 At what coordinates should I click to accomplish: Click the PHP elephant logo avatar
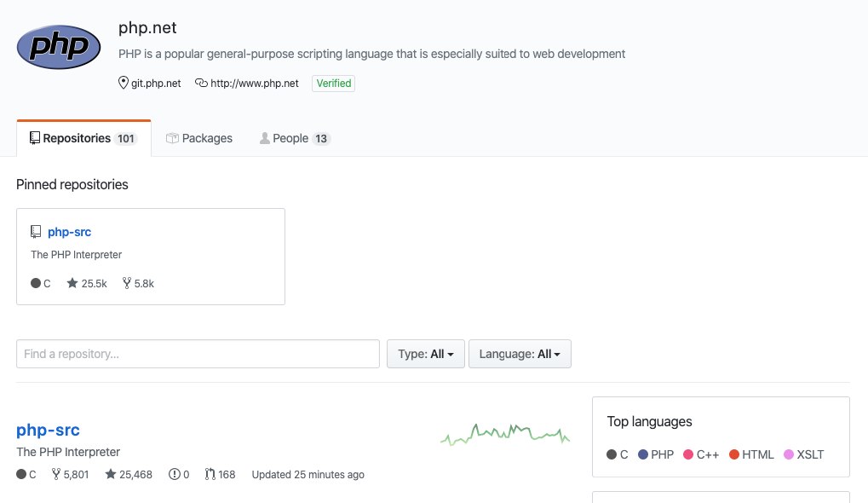(x=59, y=47)
